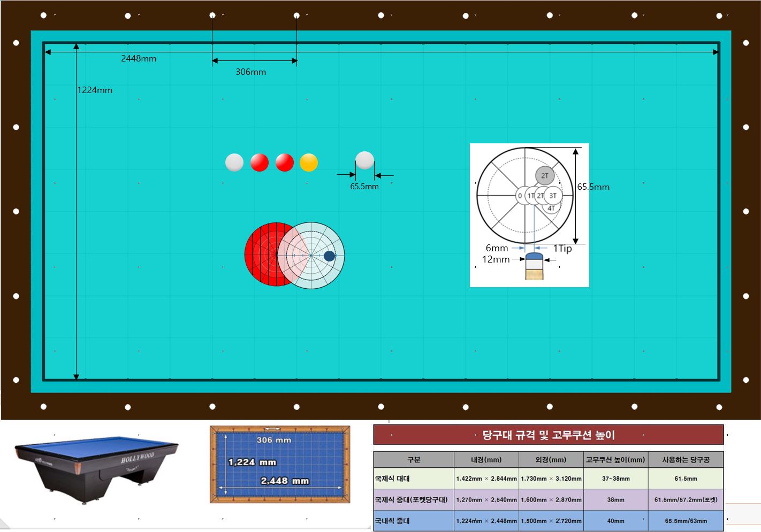Image resolution: width=761 pixels, height=532 pixels.
Task: Select the blue table dimension diagram image
Action: point(280,464)
